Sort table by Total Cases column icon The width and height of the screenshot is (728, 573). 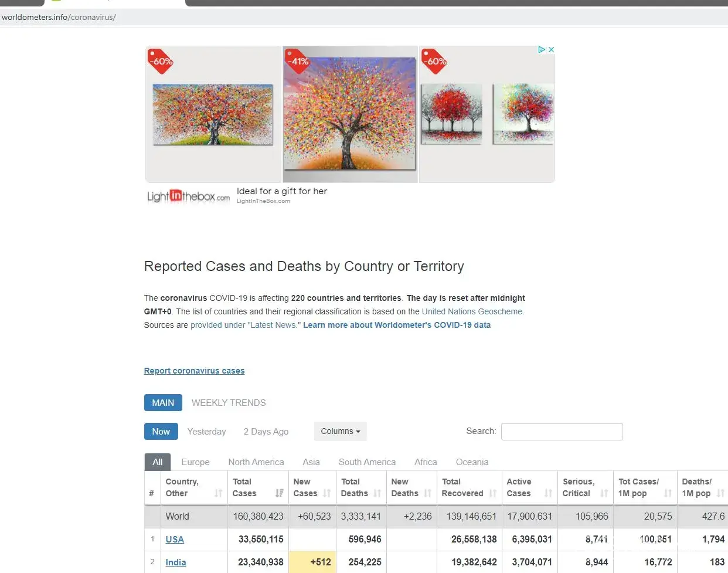click(x=280, y=493)
